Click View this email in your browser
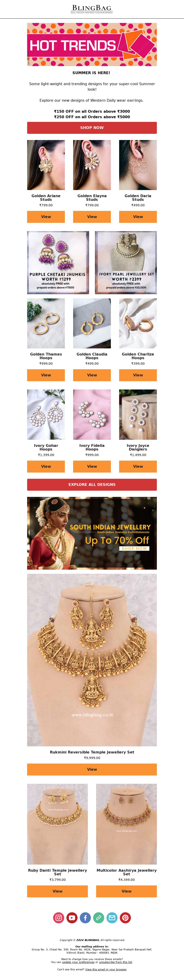The height and width of the screenshot is (980, 184). (x=106, y=969)
